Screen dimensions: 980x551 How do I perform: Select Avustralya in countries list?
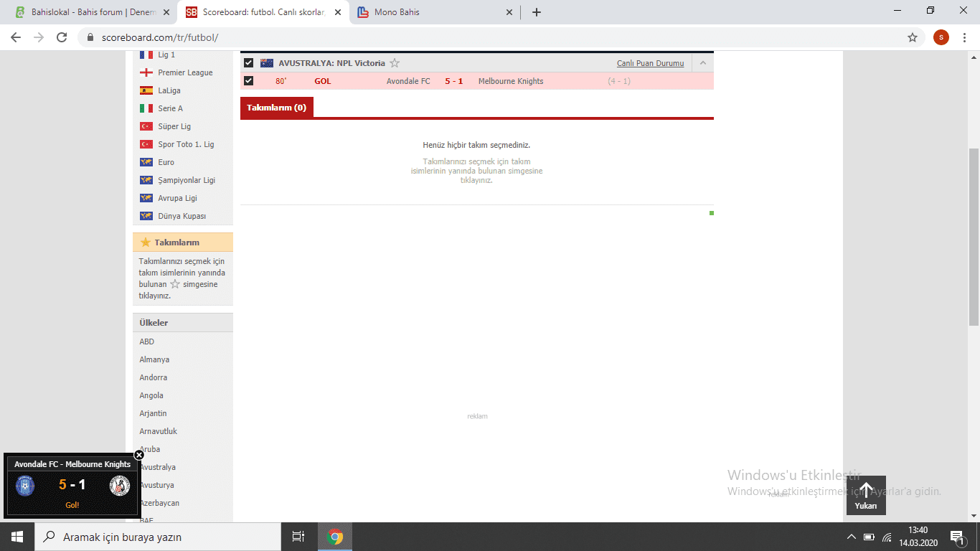(158, 467)
